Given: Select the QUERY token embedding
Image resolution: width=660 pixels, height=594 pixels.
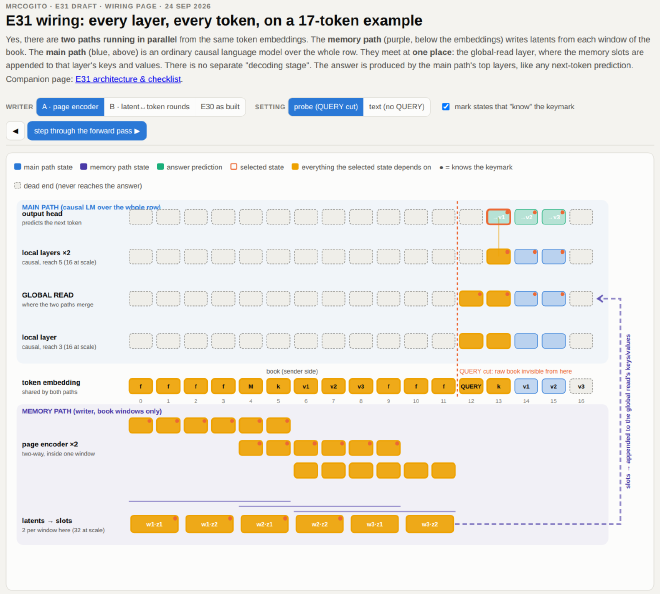Looking at the screenshot, I should 471,386.
